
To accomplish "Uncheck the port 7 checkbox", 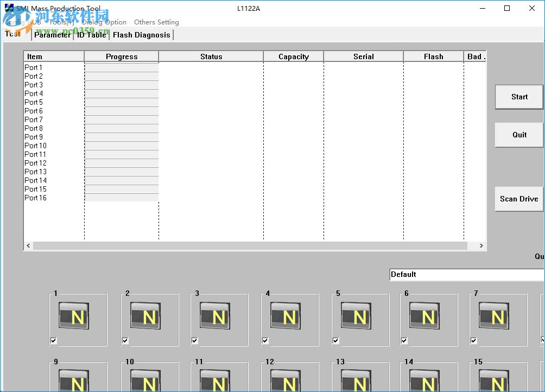I will [474, 340].
